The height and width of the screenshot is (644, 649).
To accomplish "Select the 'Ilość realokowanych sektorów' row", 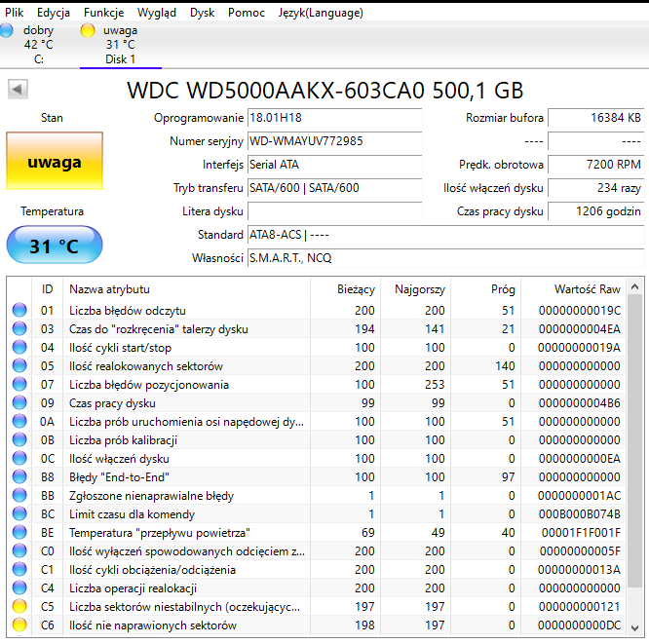I will pyautogui.click(x=317, y=365).
